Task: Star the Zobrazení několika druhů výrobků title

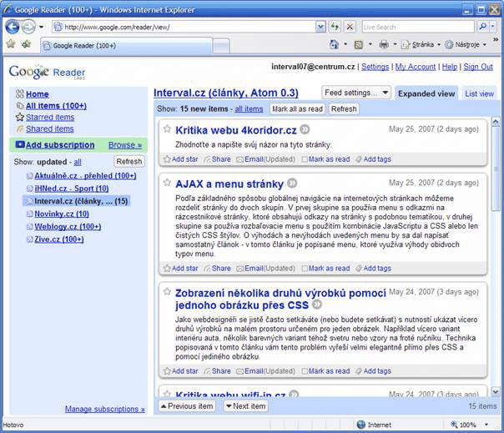Action: (167, 291)
